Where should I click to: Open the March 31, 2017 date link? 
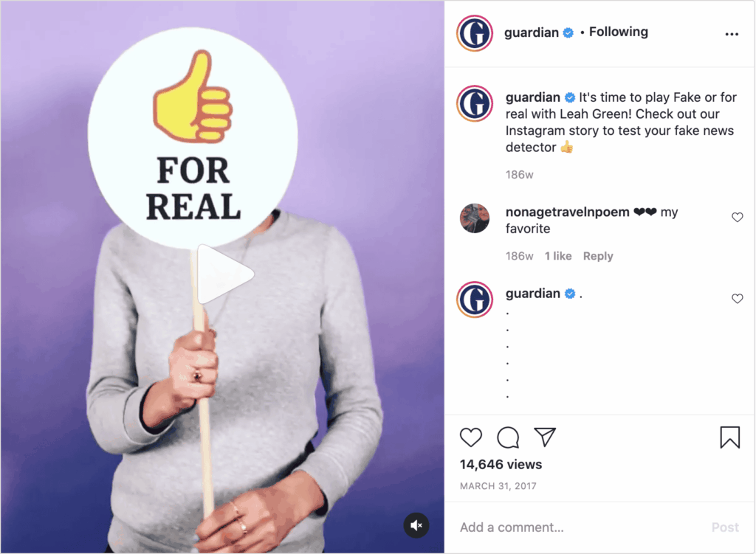point(498,486)
